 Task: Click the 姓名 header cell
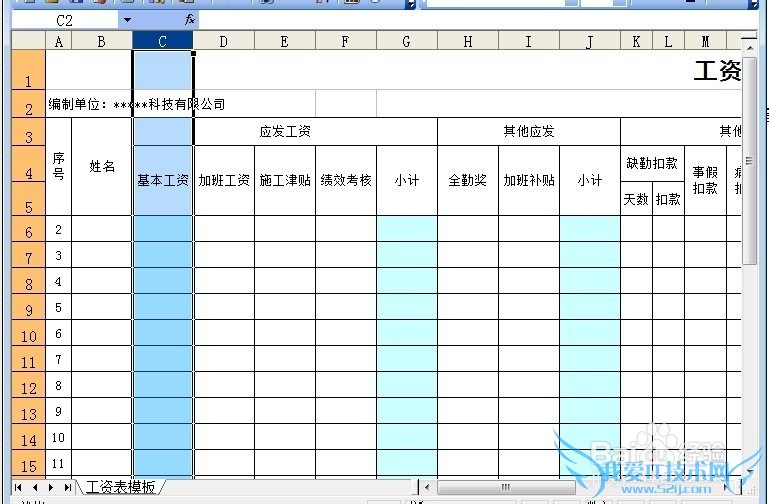coord(102,166)
